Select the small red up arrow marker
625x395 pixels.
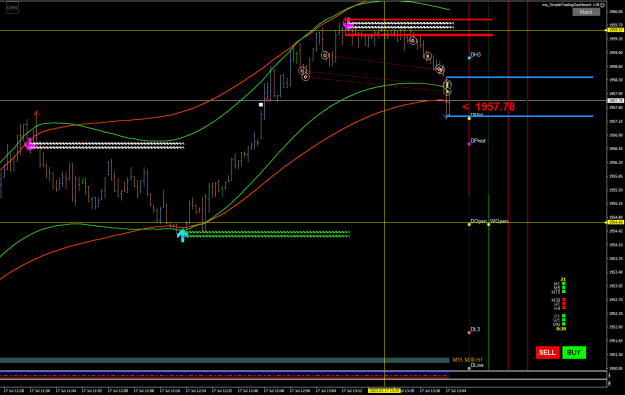pyautogui.click(x=36, y=113)
